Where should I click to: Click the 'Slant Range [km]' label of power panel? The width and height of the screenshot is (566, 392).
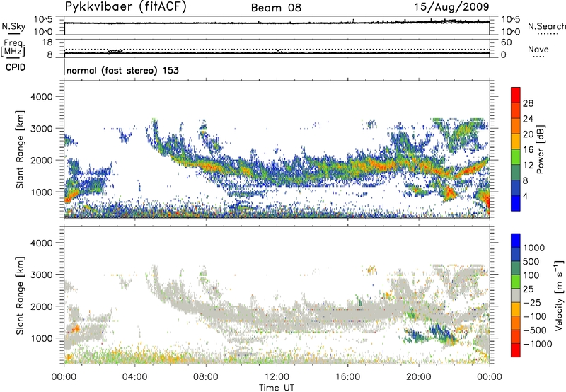20,149
